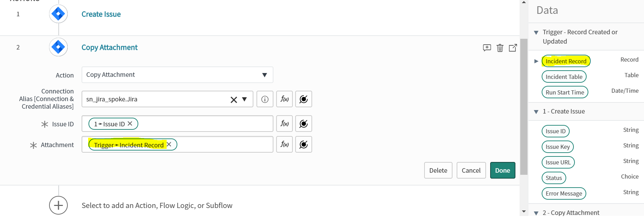Collapse the Trigger - Record Created or Updated section
Image resolution: width=644 pixels, height=217 pixels.
coord(536,33)
